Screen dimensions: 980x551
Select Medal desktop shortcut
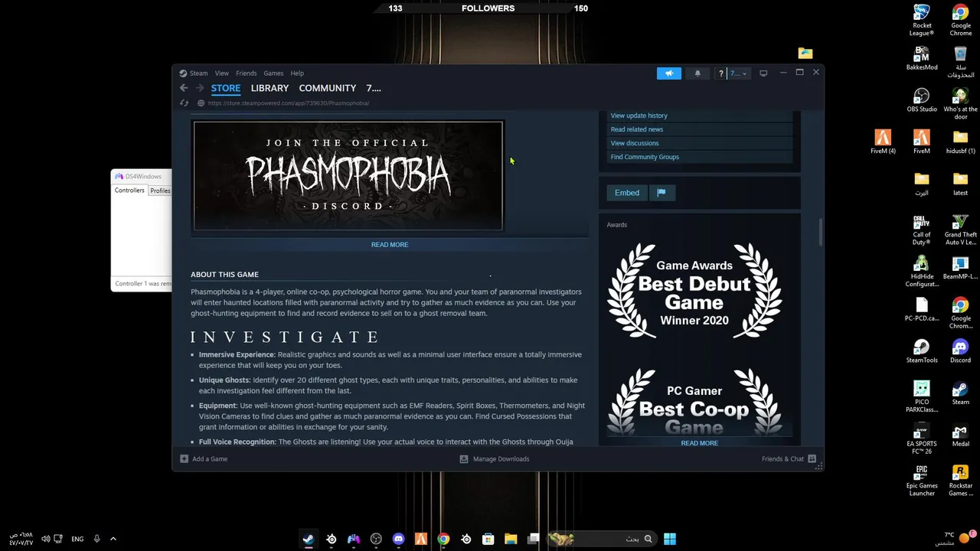tap(961, 435)
